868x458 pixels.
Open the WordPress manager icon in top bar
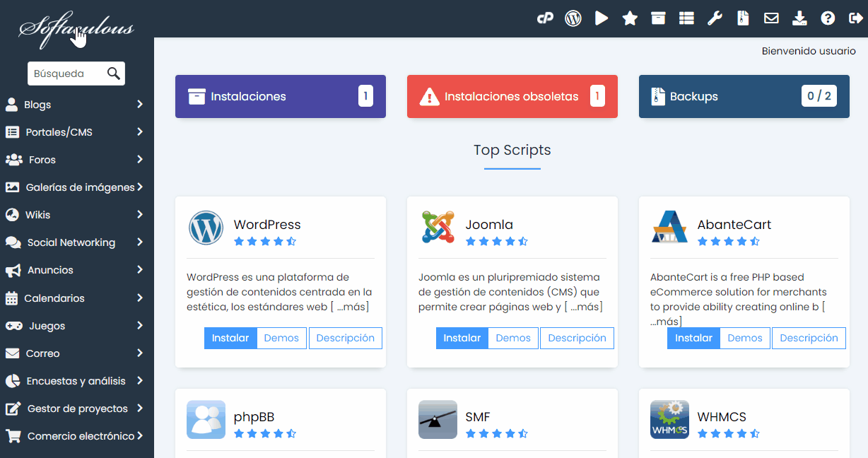[x=573, y=18]
